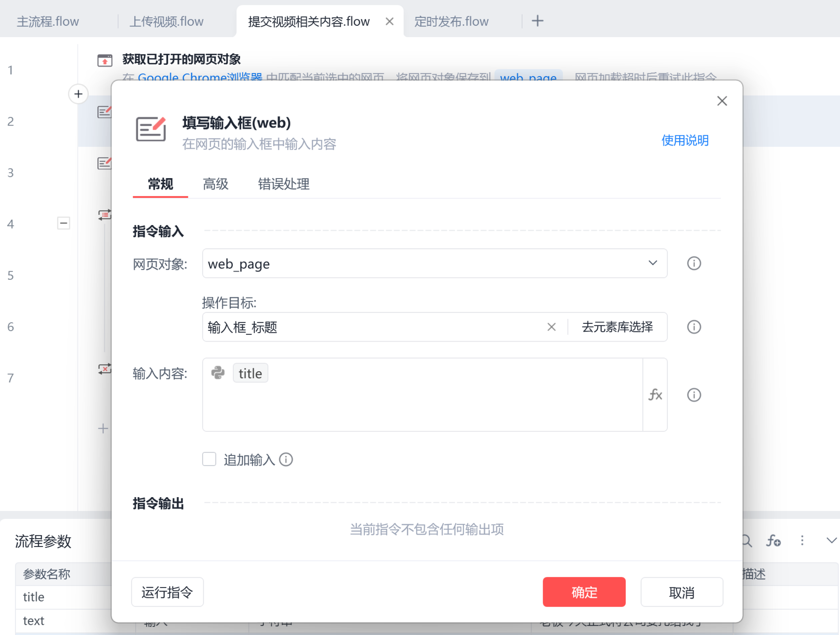
Task: Collapse the loop block at line 4
Action: tap(64, 223)
